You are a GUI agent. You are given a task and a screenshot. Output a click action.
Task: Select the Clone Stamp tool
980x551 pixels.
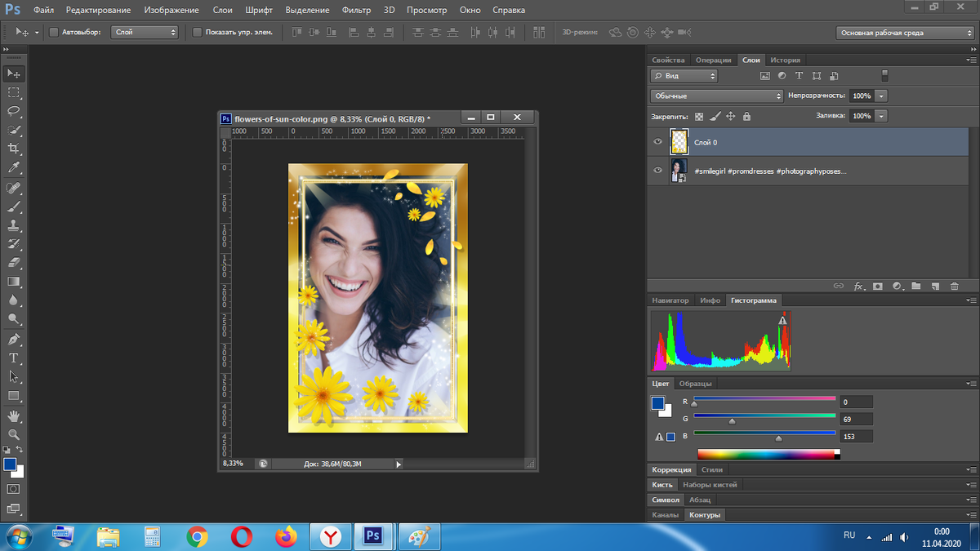tap(14, 225)
